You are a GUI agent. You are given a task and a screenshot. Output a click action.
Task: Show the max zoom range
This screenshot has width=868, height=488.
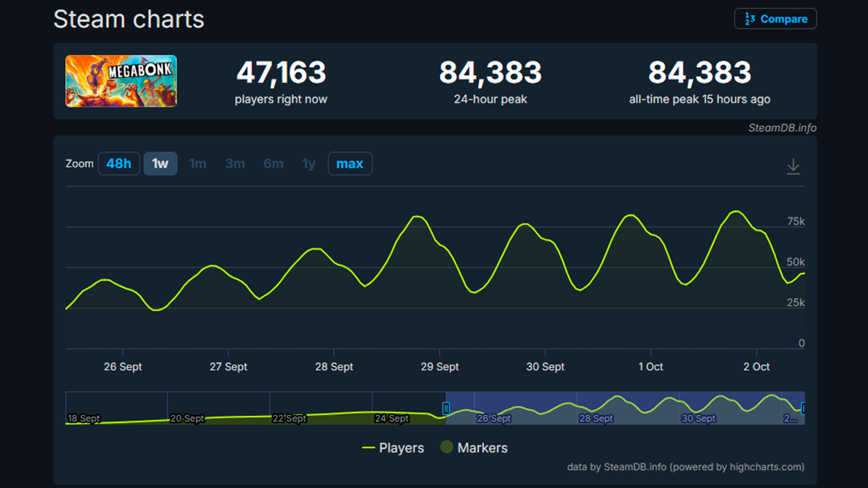pyautogui.click(x=349, y=164)
